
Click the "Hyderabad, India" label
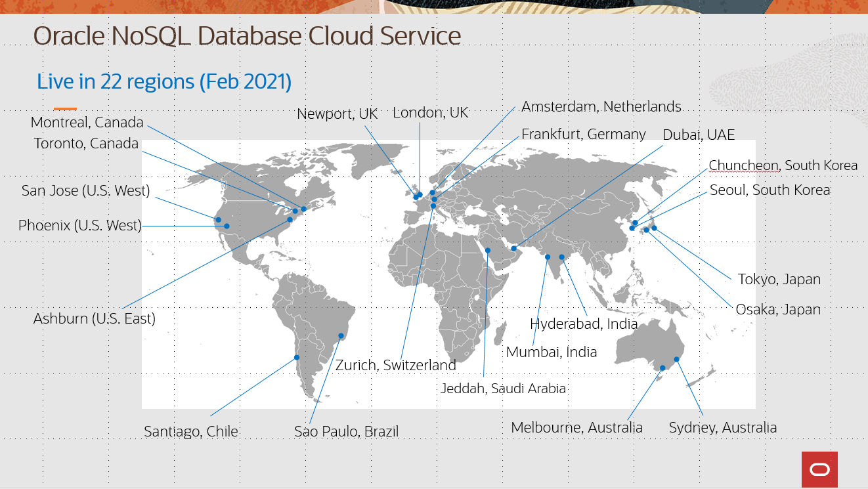(584, 324)
